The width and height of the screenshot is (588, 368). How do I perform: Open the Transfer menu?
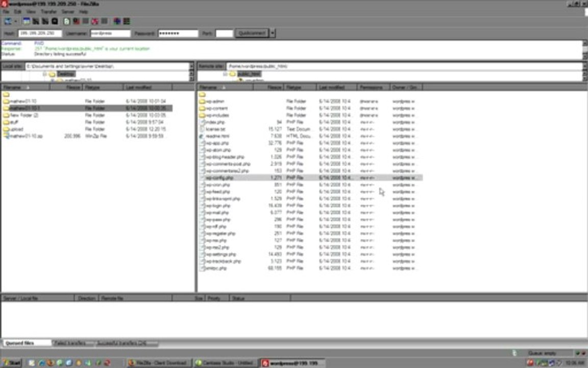pyautogui.click(x=49, y=12)
